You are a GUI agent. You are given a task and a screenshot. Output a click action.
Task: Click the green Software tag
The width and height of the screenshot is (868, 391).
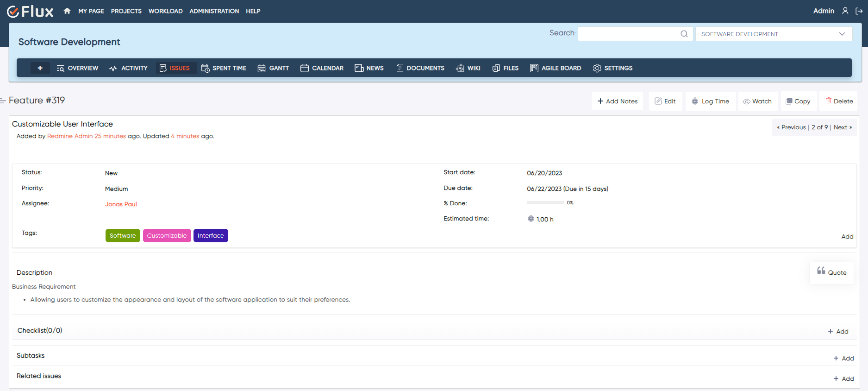coord(123,236)
